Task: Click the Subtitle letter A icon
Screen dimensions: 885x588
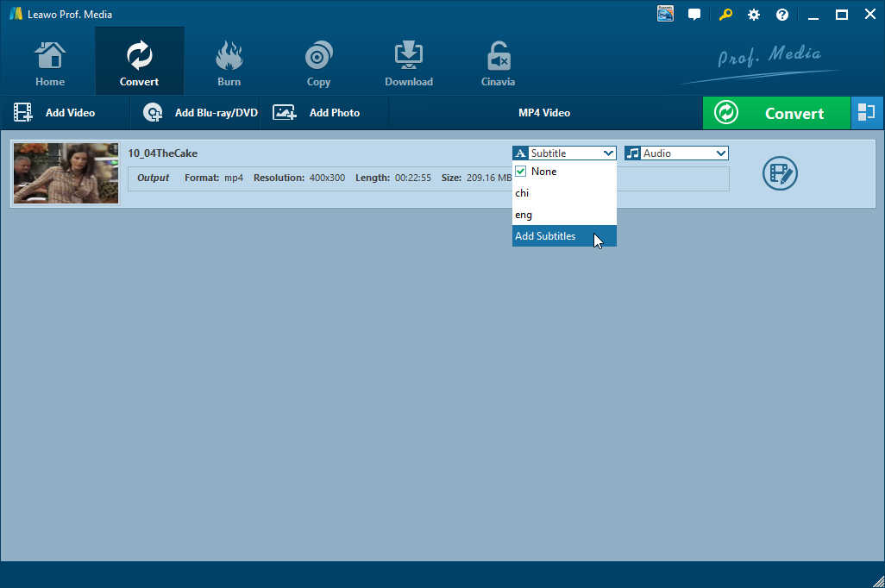Action: 520,153
